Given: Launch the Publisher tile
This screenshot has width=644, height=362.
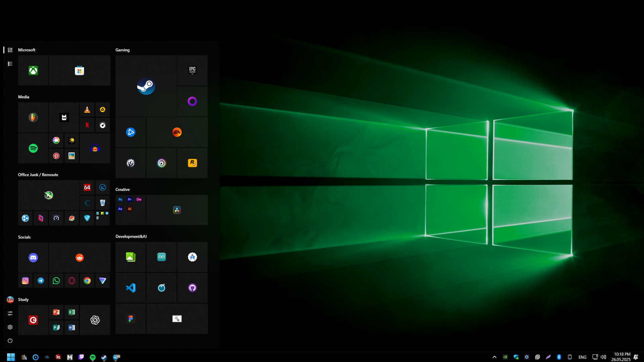Looking at the screenshot, I should pos(56,328).
